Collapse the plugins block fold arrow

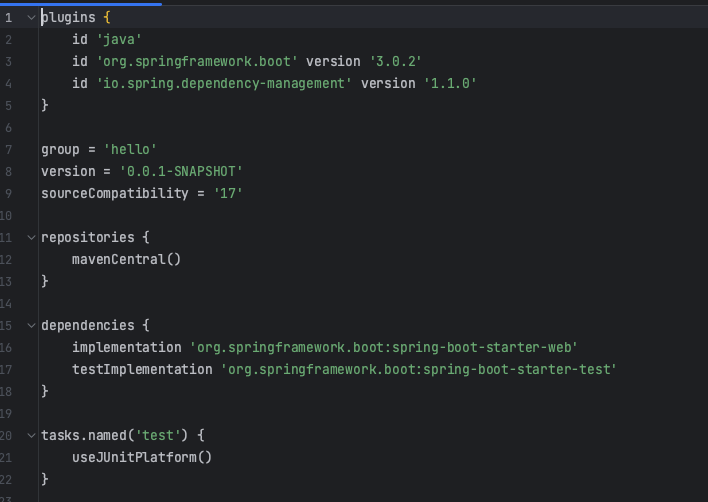pyautogui.click(x=31, y=18)
